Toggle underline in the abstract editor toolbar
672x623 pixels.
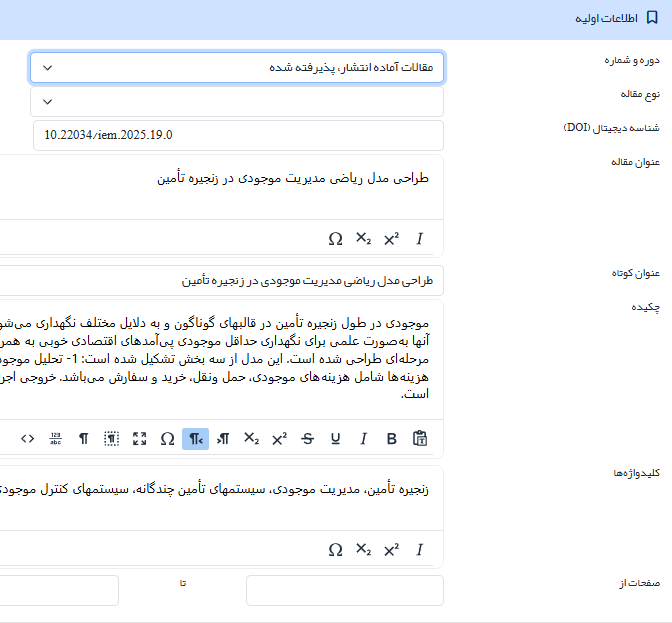click(335, 438)
